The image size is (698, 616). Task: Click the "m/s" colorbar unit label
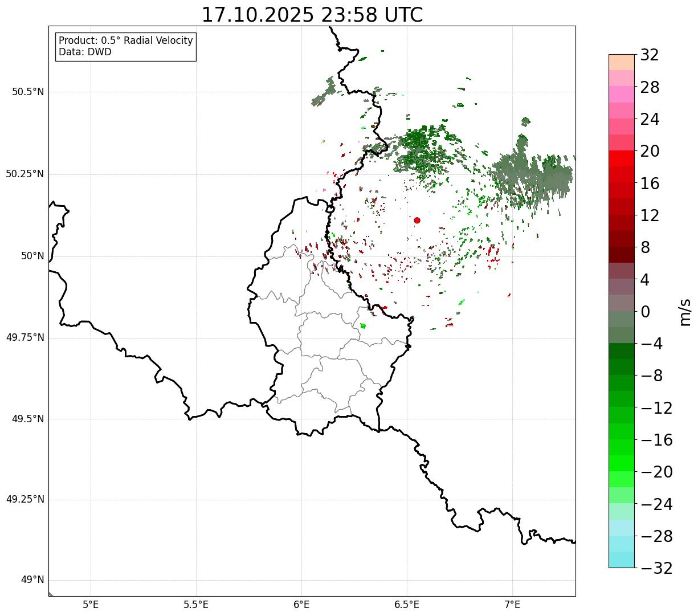point(685,312)
